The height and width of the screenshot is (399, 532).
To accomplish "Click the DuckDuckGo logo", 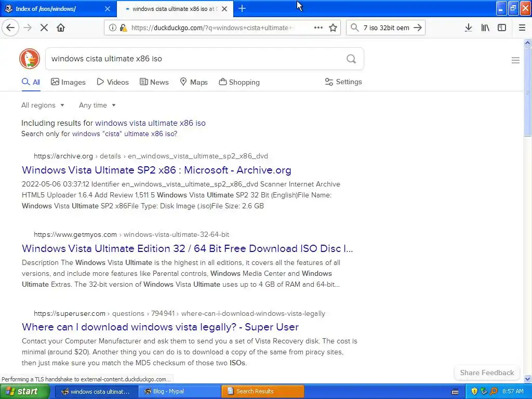I will coord(30,59).
